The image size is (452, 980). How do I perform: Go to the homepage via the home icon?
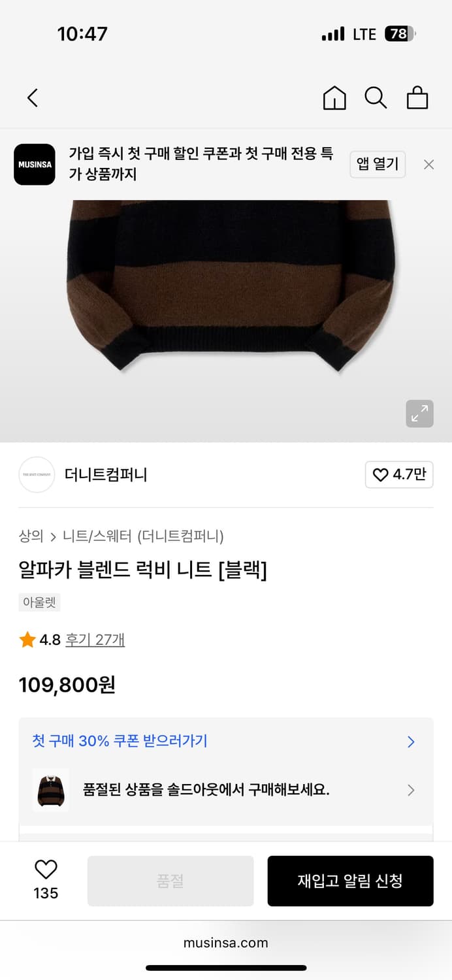334,98
